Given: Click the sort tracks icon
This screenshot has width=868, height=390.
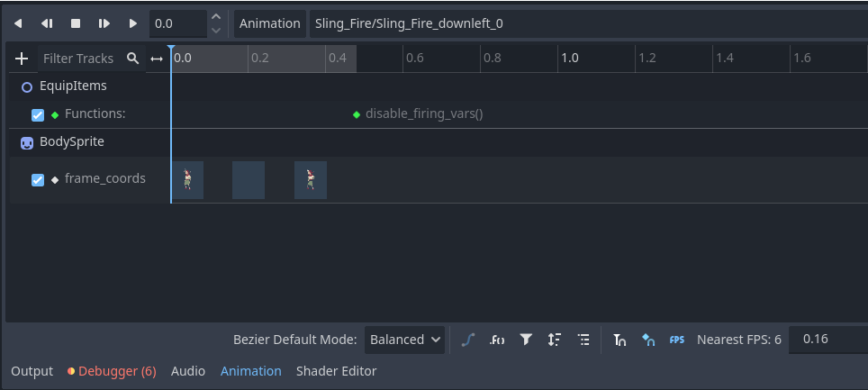Looking at the screenshot, I should tap(555, 340).
